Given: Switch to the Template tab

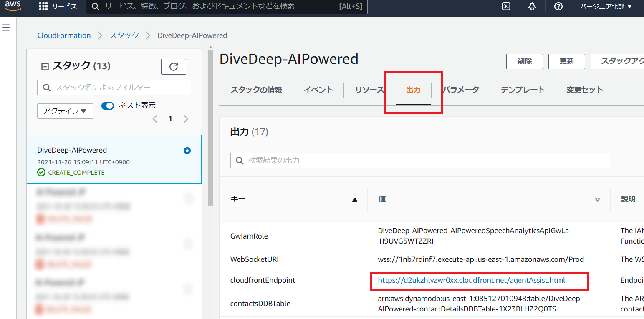Looking at the screenshot, I should pos(523,90).
